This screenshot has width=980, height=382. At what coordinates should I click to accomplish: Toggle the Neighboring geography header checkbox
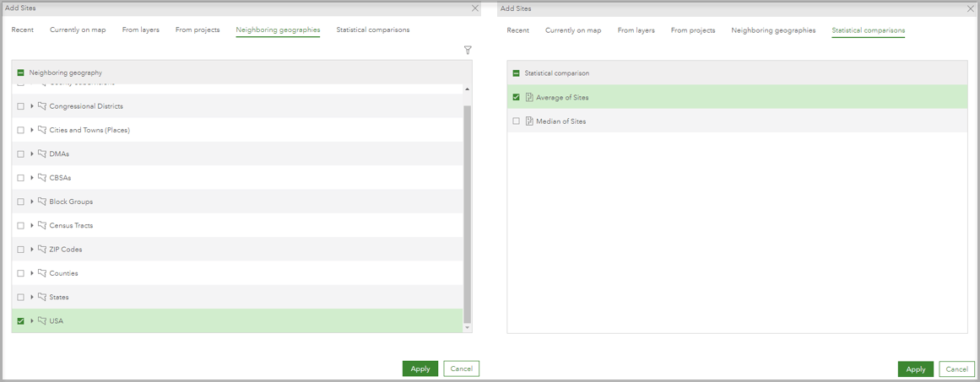click(x=20, y=73)
